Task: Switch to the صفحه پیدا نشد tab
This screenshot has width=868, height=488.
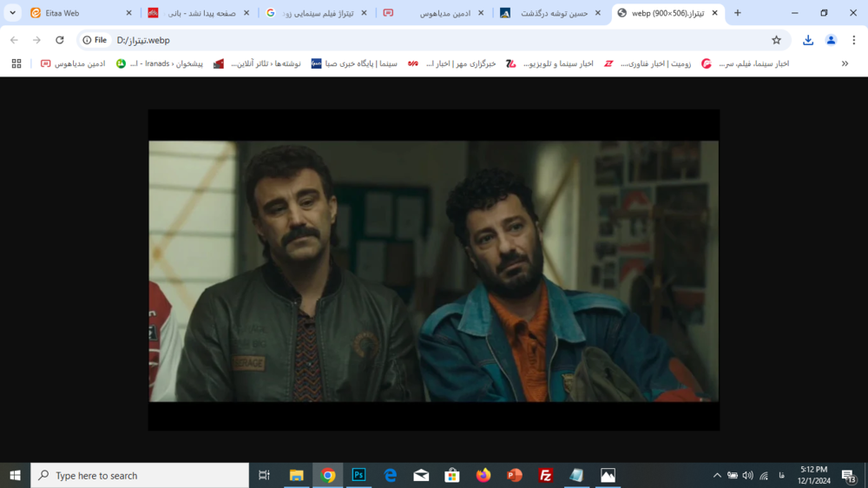Action: (x=199, y=13)
